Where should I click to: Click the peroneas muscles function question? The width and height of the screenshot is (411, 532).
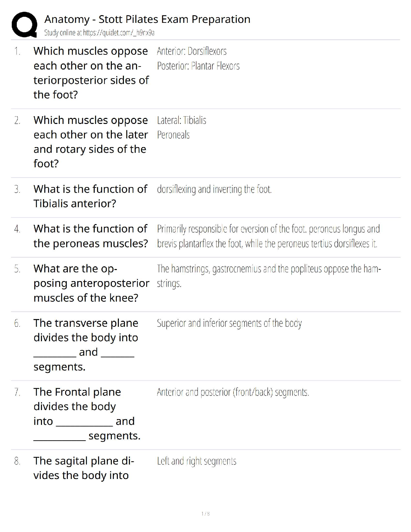point(90,236)
